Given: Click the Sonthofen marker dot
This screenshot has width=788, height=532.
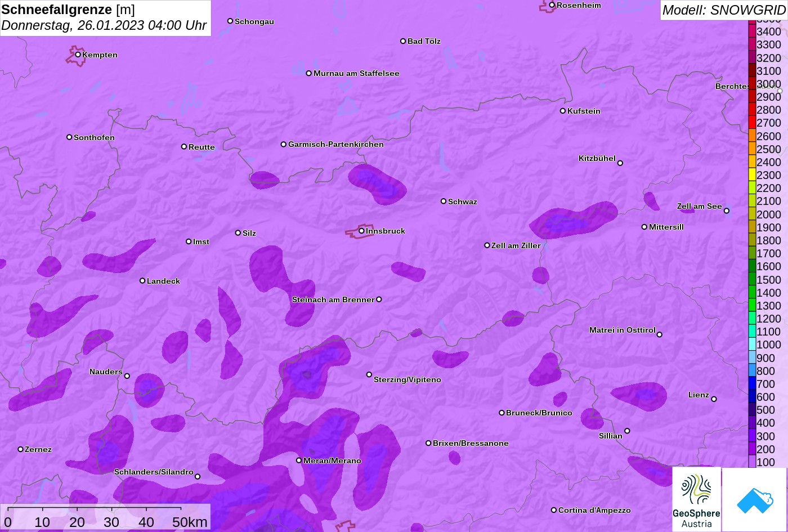Looking at the screenshot, I should point(69,137).
